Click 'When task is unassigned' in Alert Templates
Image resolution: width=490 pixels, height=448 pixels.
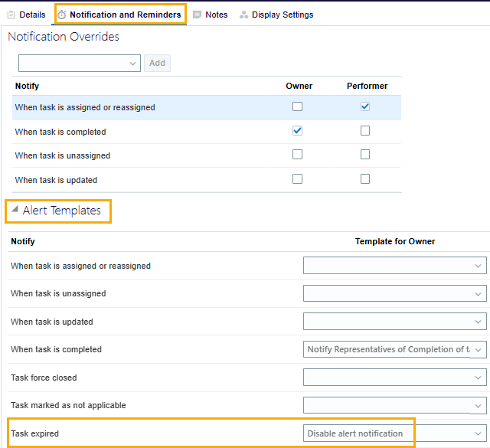tap(58, 293)
